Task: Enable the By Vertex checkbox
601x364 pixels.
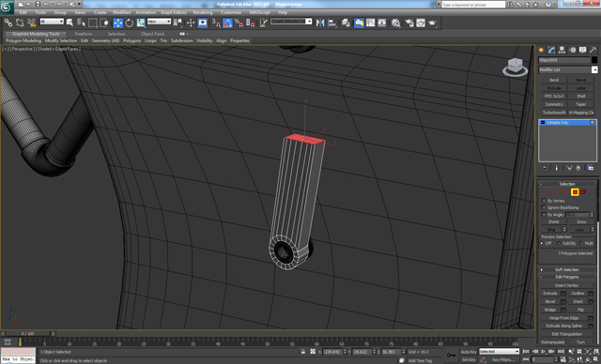Action: tap(544, 201)
